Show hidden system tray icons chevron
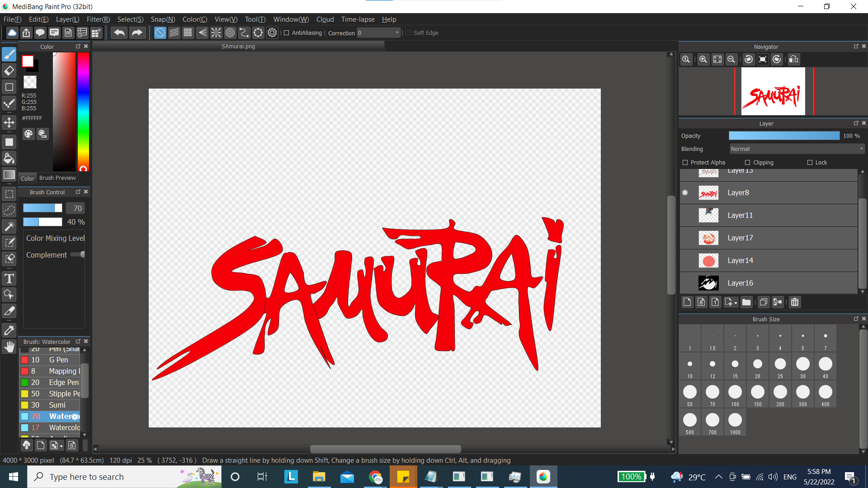 pos(718,477)
